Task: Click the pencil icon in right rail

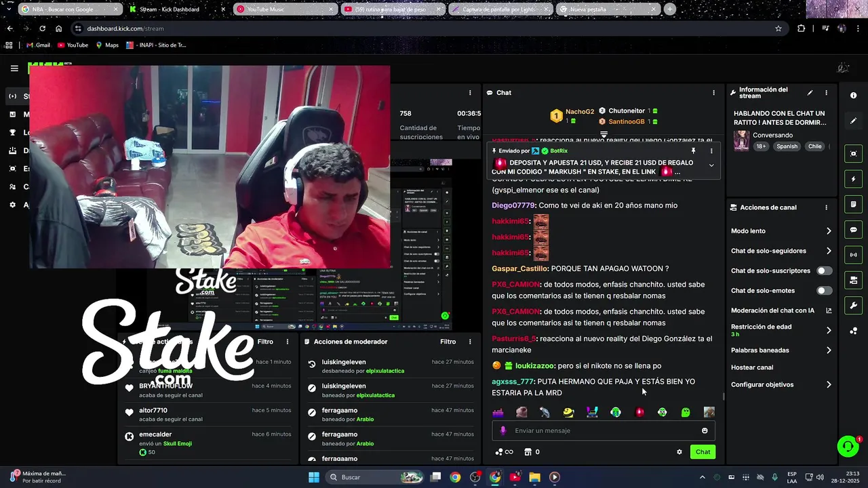Action: pyautogui.click(x=853, y=121)
